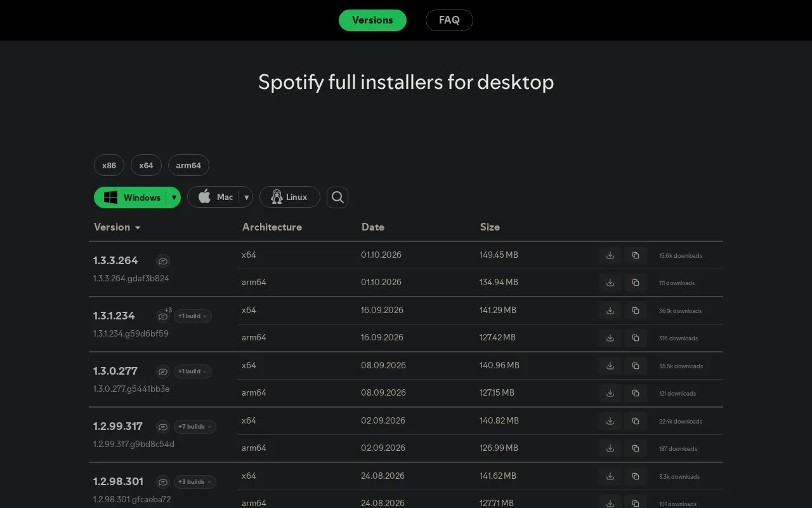Image resolution: width=812 pixels, height=508 pixels.
Task: Click build id 1.2.99.317.g9bd8c54d
Action: (134, 444)
